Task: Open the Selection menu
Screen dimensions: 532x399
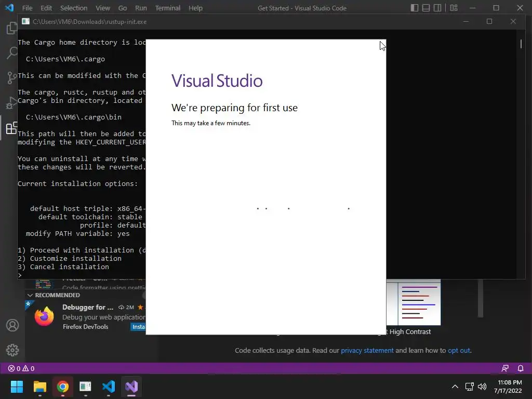Action: (x=74, y=8)
